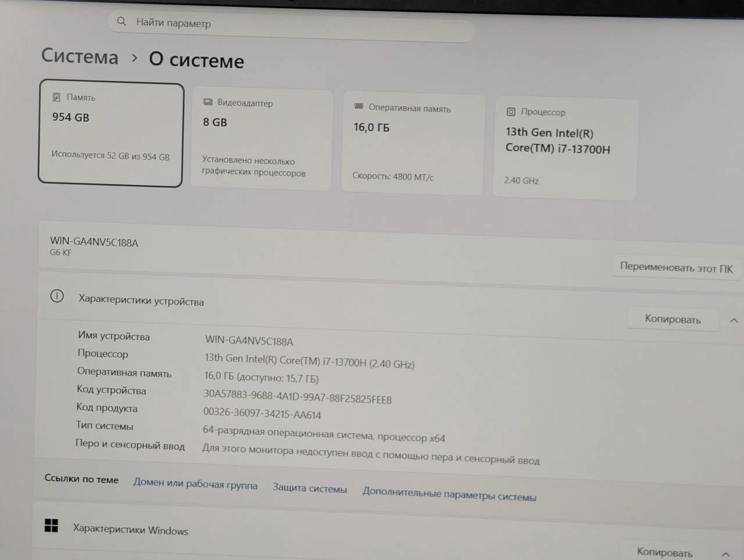The height and width of the screenshot is (560, 744).
Task: Click the info icon beside "Характеристики устройства"
Action: [x=57, y=296]
